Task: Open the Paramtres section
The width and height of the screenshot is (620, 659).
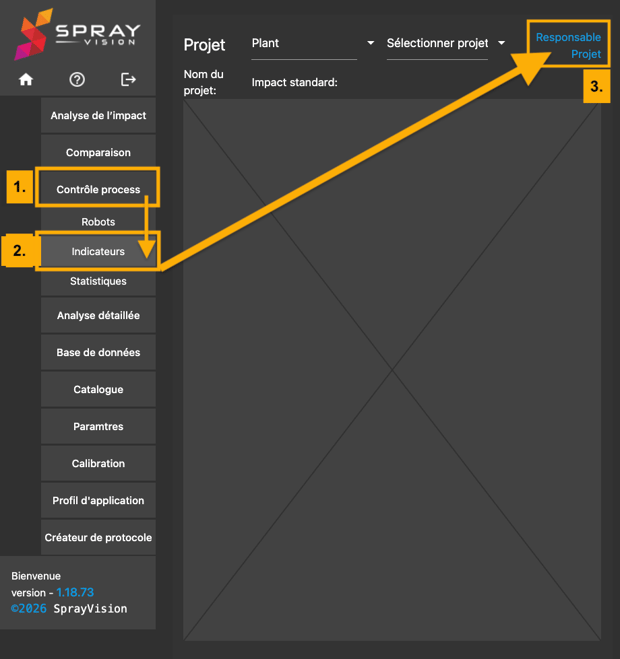Action: point(98,427)
